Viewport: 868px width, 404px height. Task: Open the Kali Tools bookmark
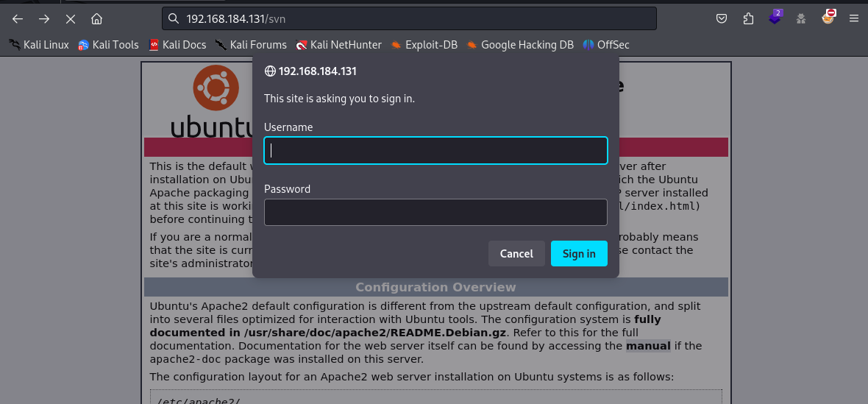pyautogui.click(x=108, y=45)
